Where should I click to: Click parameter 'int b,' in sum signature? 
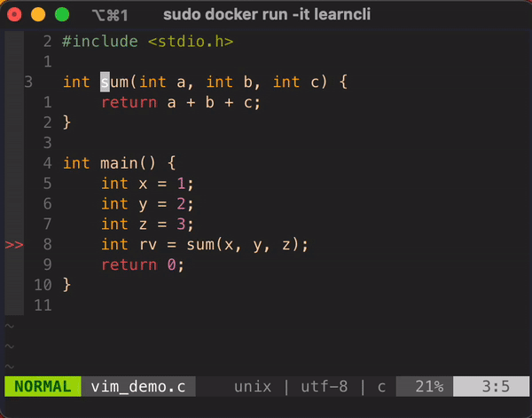click(233, 83)
